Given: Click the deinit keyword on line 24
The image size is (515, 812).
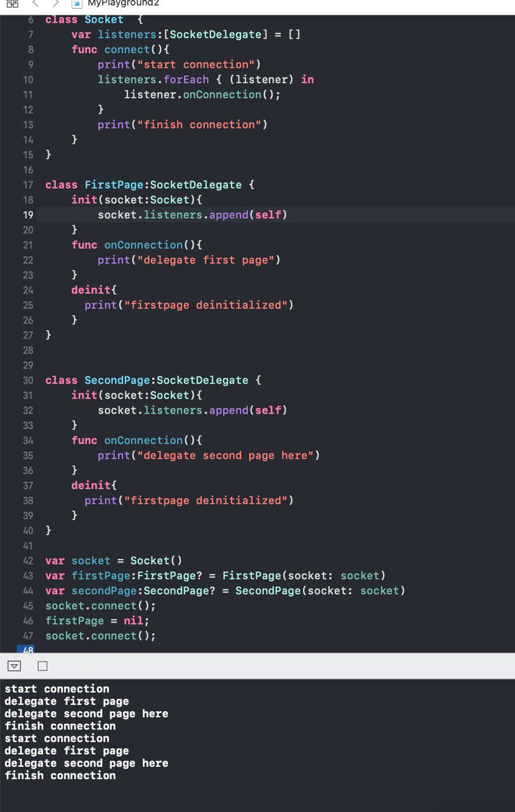Looking at the screenshot, I should 91,291.
